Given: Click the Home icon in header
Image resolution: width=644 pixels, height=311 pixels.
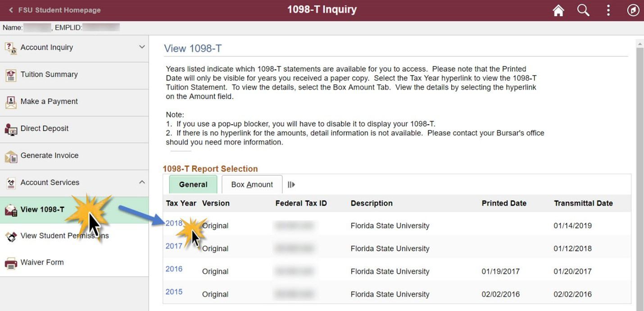Looking at the screenshot, I should click(x=558, y=10).
